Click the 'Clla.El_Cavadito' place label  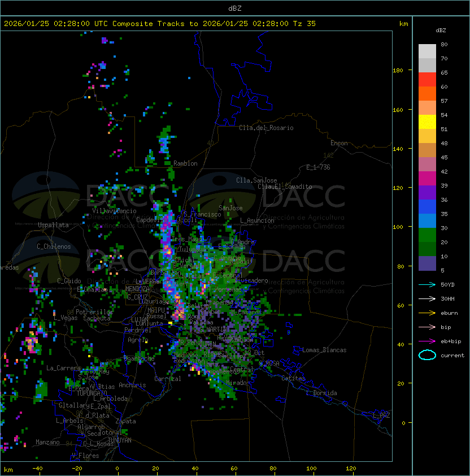285,187
